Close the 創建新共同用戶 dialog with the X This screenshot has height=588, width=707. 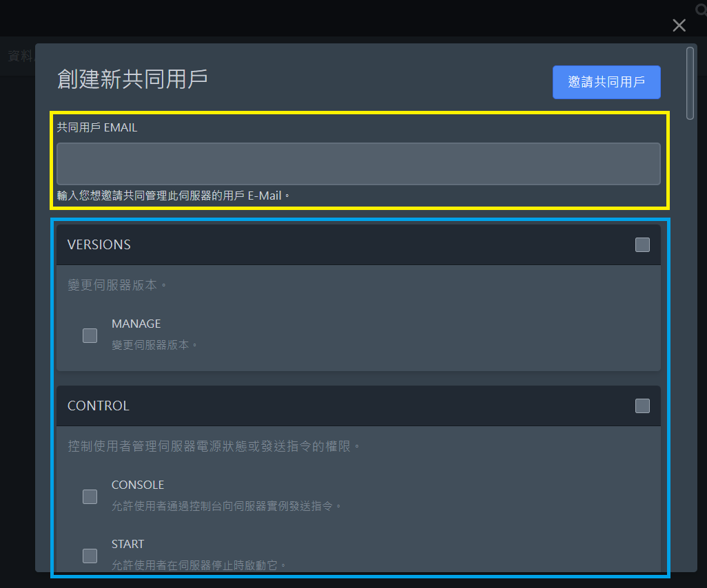(x=679, y=25)
